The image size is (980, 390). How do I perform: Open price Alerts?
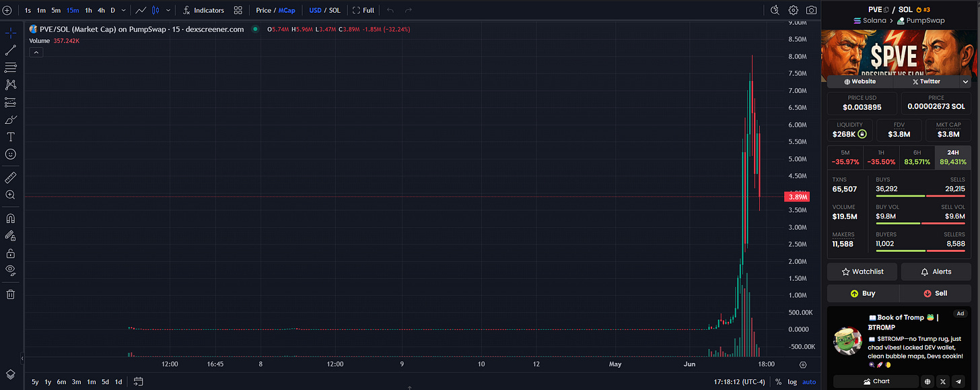(936, 271)
